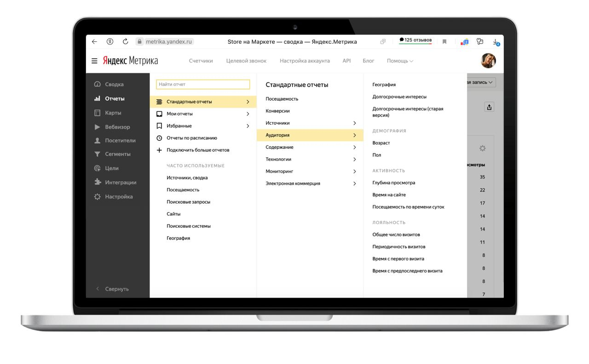Expand the Источники submenu

(310, 123)
